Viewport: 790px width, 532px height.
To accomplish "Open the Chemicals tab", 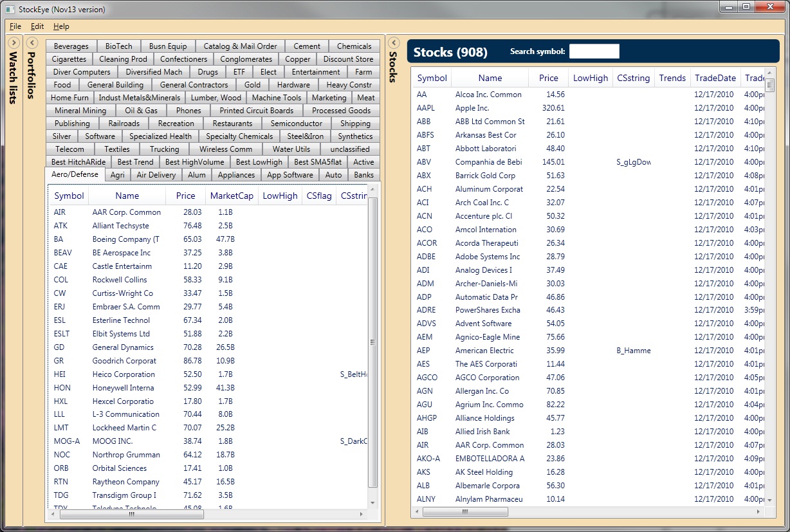I will click(354, 46).
